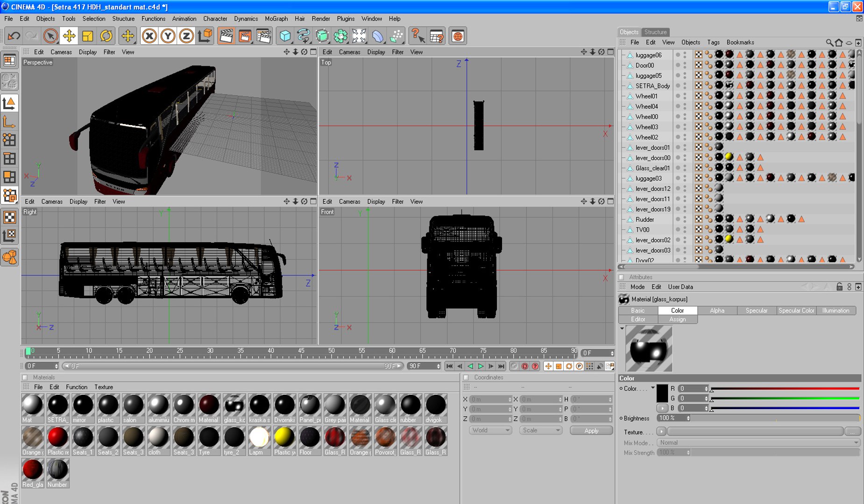Image resolution: width=864 pixels, height=504 pixels.
Task: Go to start of animation
Action: [449, 366]
